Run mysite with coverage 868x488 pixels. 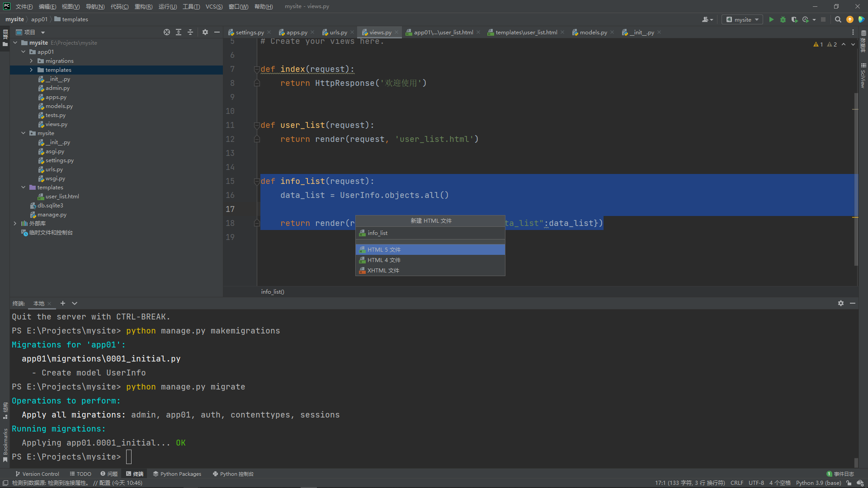coord(794,19)
